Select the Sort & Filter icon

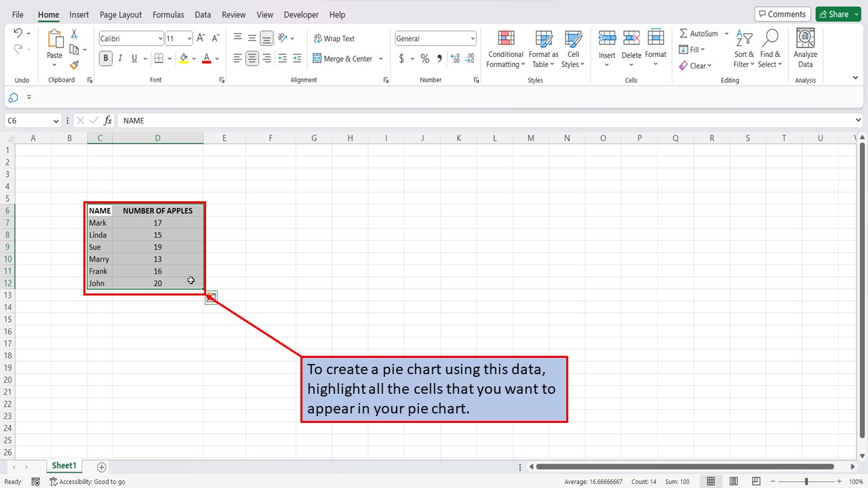coord(743,46)
